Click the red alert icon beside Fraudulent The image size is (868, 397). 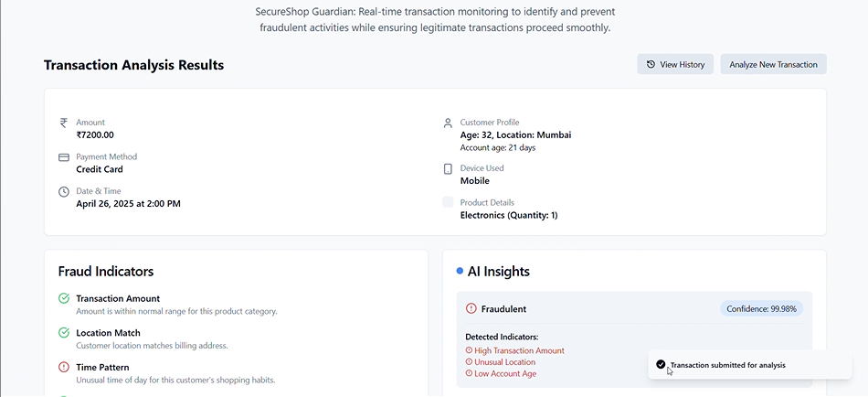[471, 309]
